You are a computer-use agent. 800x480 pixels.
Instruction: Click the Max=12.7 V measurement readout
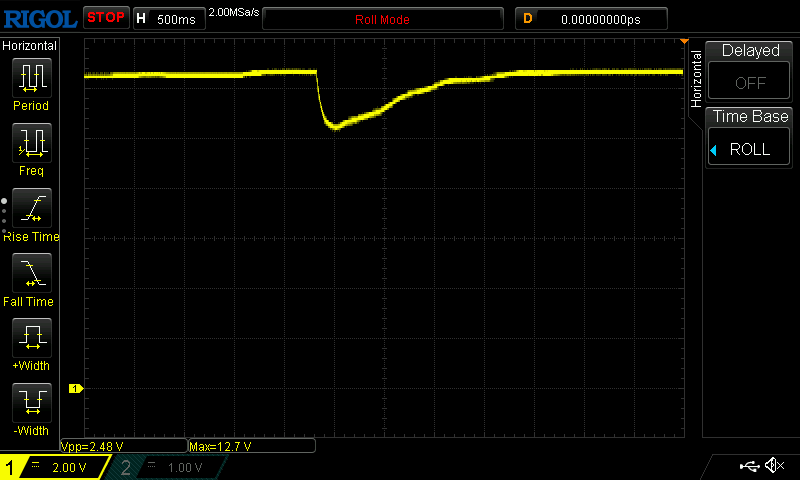(x=252, y=446)
